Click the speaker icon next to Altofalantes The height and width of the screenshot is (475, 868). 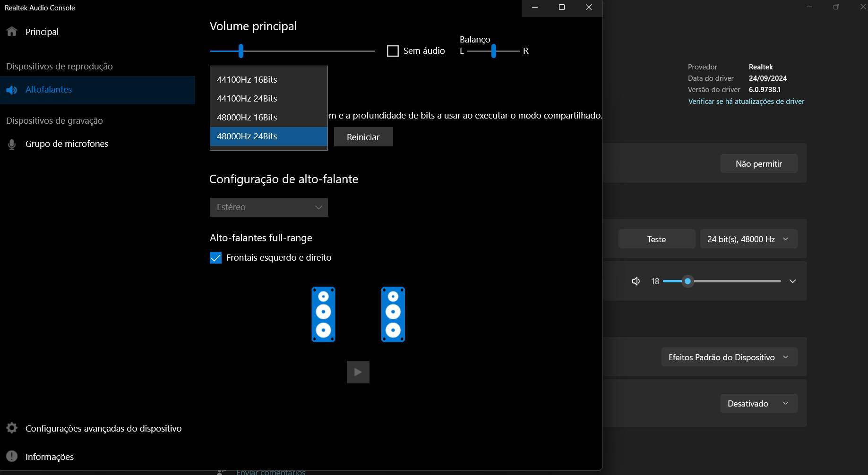(x=12, y=90)
